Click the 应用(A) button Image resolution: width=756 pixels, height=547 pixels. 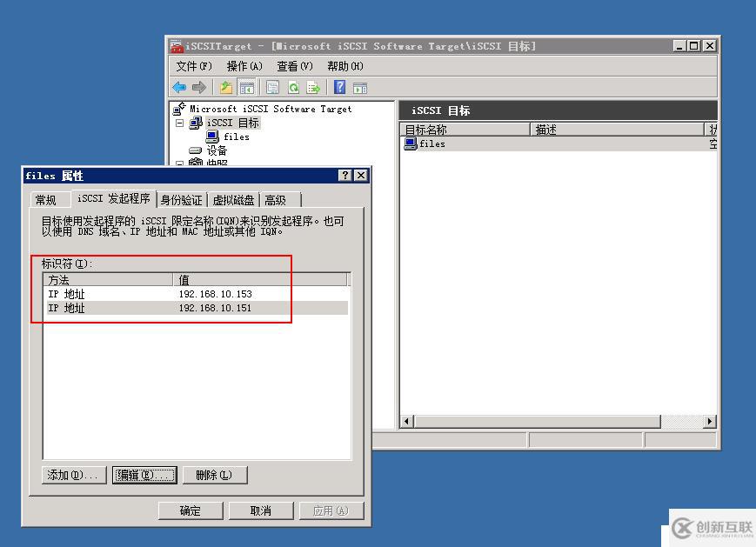click(331, 510)
